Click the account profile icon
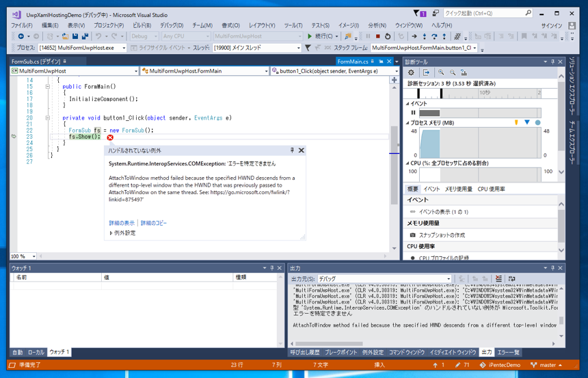588x378 pixels. [572, 25]
